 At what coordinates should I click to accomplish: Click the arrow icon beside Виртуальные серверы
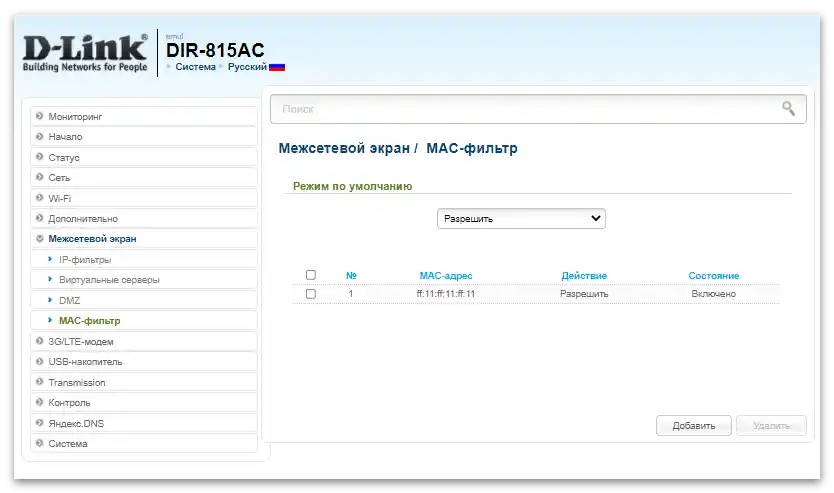50,279
